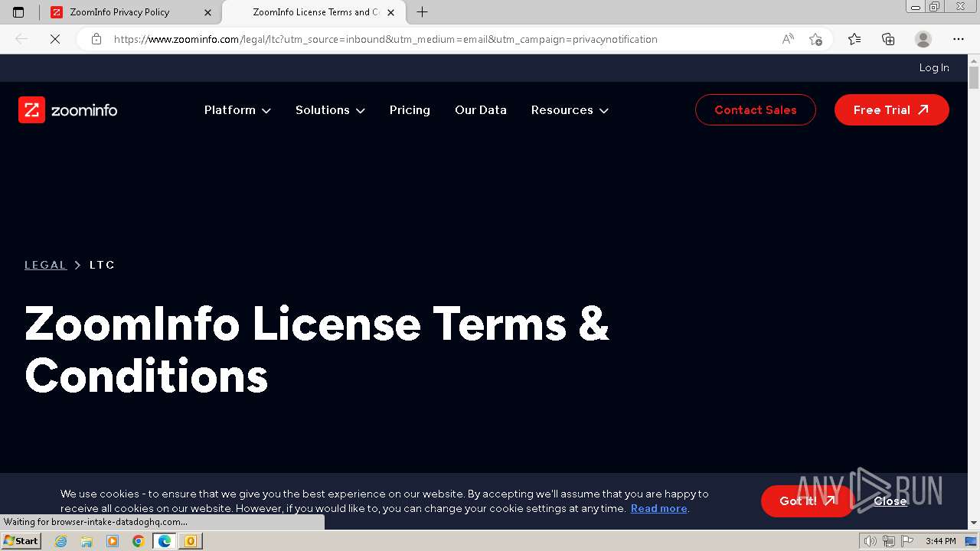Viewport: 980px width, 551px height.
Task: Expand the Platform menu
Action: tap(237, 110)
